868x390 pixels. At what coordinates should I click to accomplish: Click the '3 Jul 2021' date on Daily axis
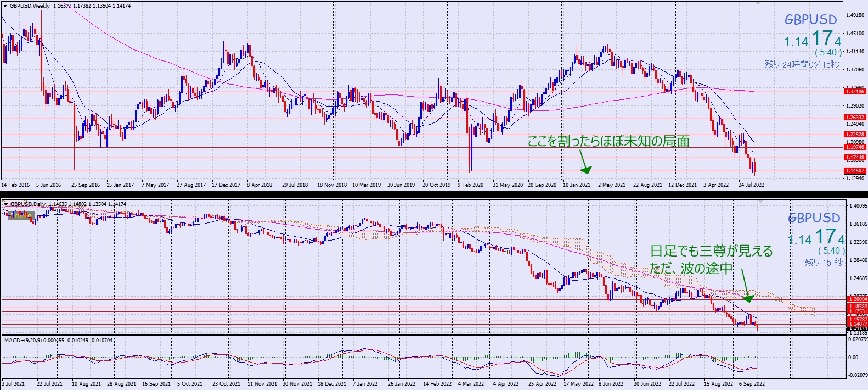(x=13, y=384)
